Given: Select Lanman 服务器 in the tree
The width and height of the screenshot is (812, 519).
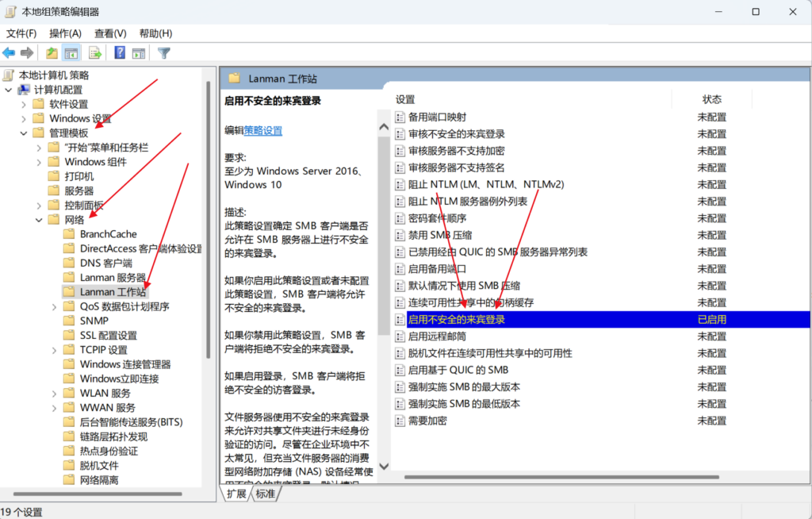Looking at the screenshot, I should pyautogui.click(x=113, y=278).
